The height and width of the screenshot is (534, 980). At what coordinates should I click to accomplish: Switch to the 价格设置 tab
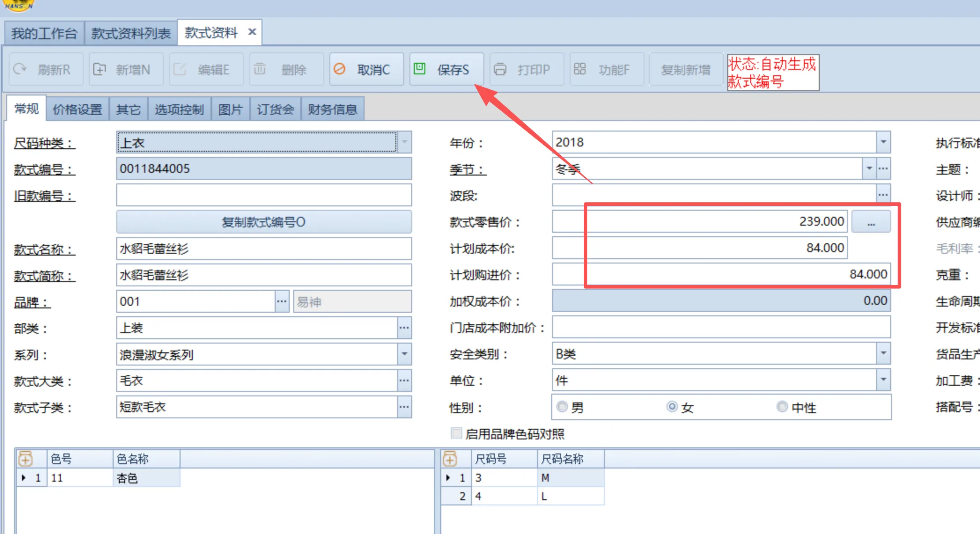(x=77, y=109)
